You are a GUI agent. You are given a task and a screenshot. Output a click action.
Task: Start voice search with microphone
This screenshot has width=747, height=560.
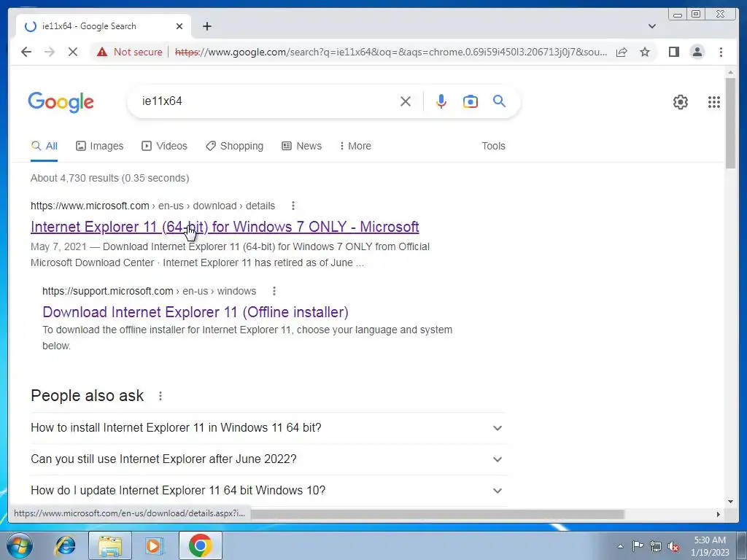[441, 101]
